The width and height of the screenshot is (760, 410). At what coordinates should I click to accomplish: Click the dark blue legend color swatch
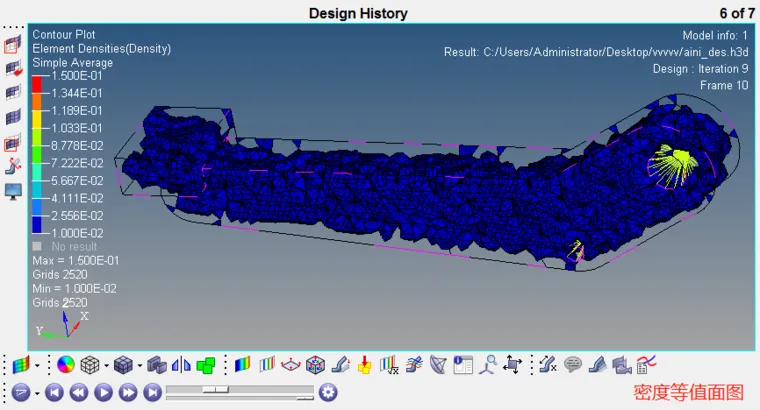pos(36,225)
